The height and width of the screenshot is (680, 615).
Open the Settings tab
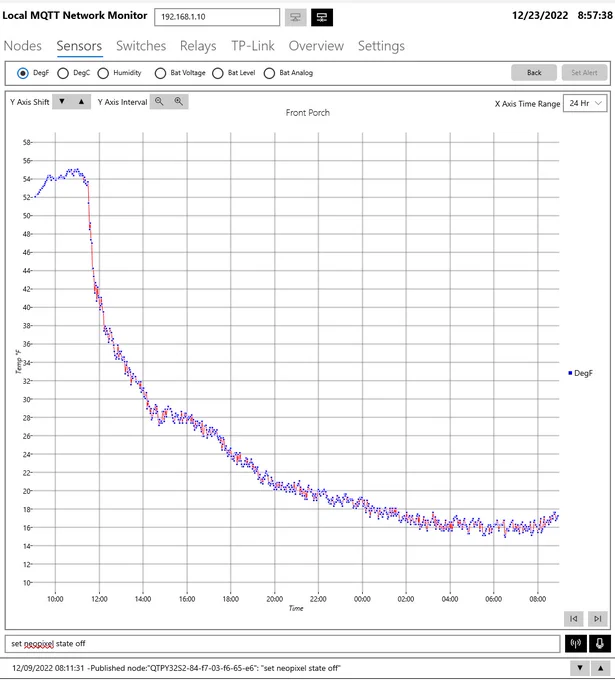click(381, 46)
